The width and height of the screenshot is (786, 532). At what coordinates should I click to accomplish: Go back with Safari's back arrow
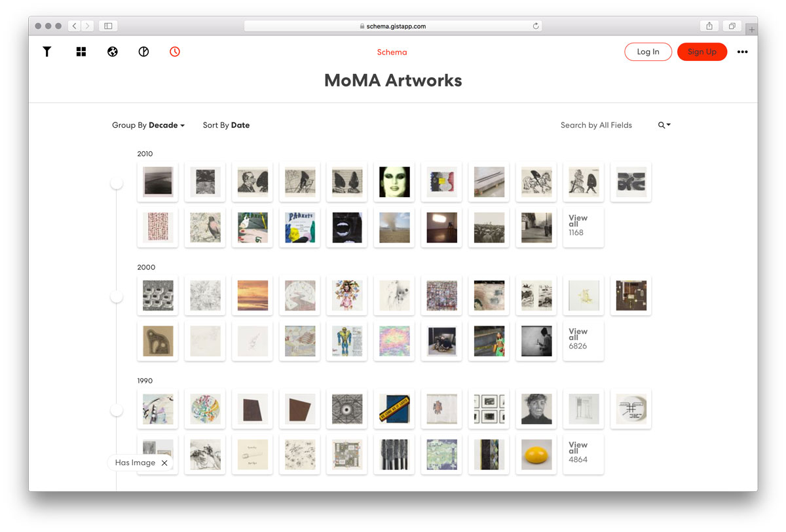coord(75,26)
